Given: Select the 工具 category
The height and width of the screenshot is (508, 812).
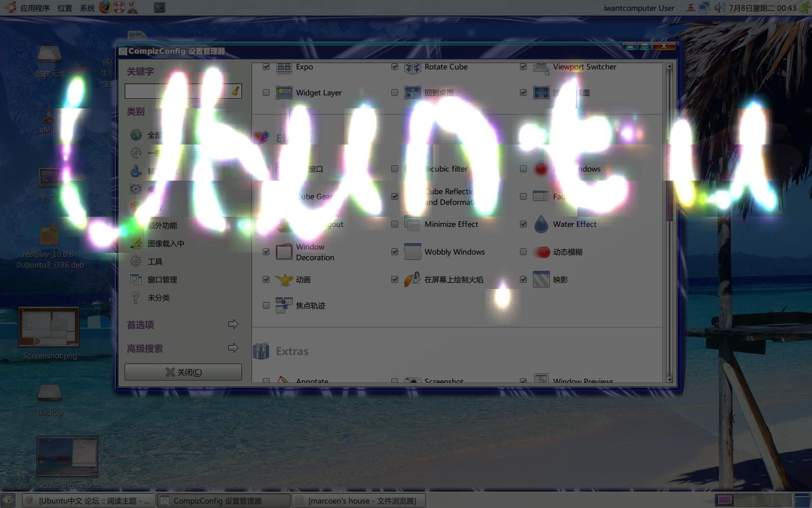Looking at the screenshot, I should pyautogui.click(x=155, y=261).
